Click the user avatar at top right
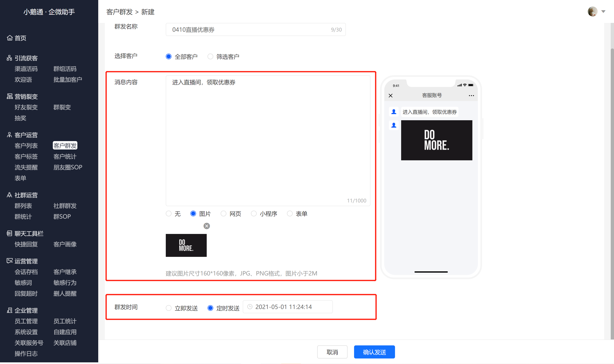 [593, 11]
